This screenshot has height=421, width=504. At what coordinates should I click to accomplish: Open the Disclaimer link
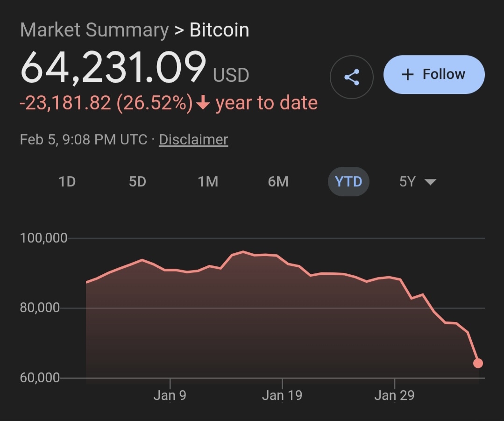tap(193, 140)
